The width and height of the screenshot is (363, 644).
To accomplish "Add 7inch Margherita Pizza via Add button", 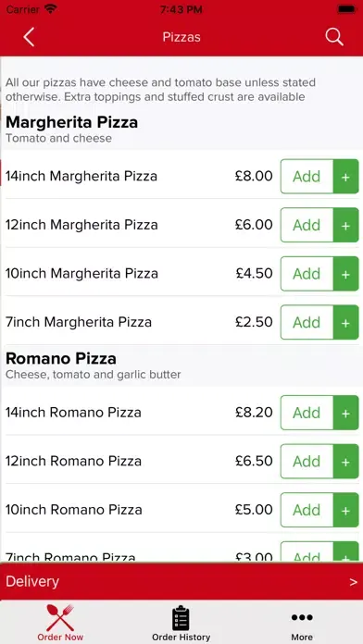I will (307, 322).
